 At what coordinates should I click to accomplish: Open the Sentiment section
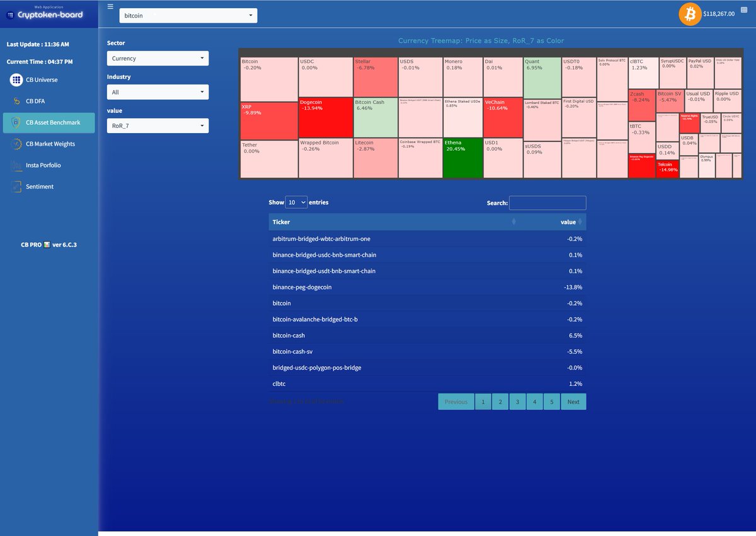[x=49, y=187]
